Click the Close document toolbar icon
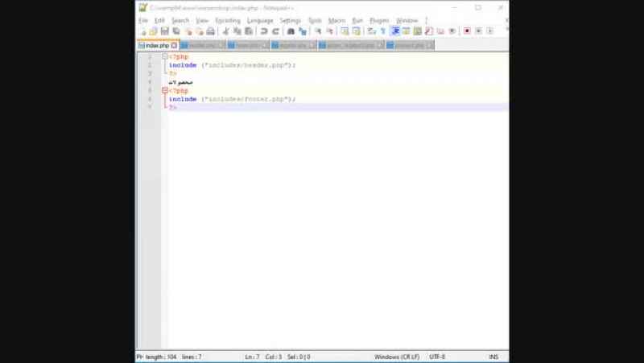 click(x=188, y=31)
